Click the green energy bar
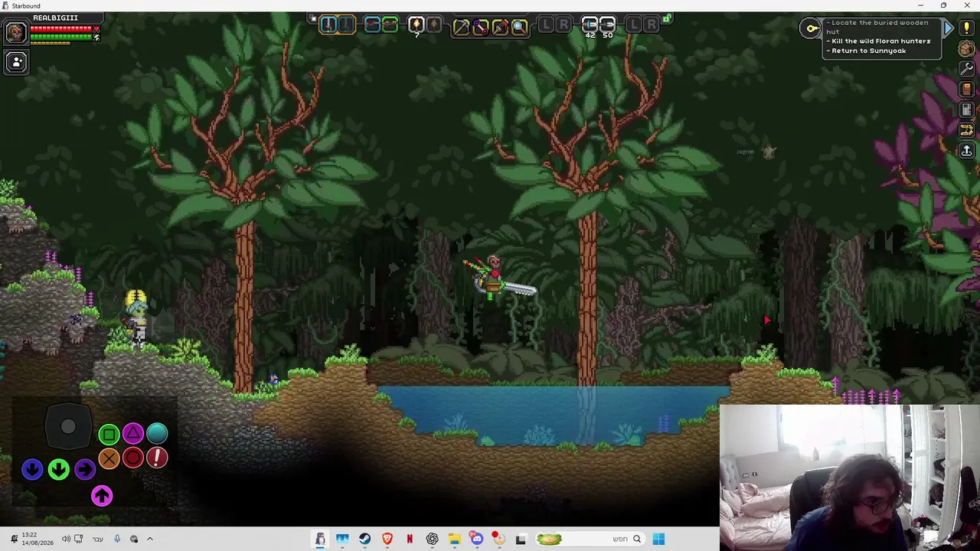Viewport: 980px width, 551px height. [x=62, y=37]
